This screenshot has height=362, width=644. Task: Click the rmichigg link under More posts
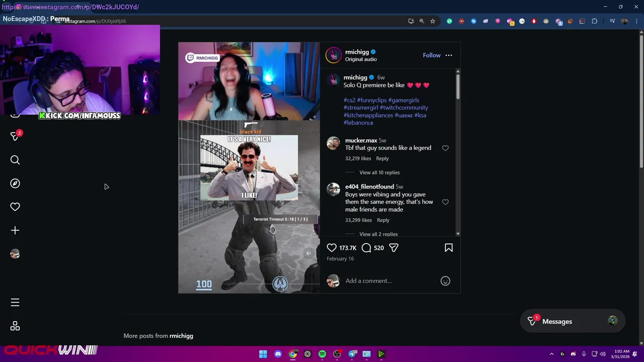tap(181, 336)
